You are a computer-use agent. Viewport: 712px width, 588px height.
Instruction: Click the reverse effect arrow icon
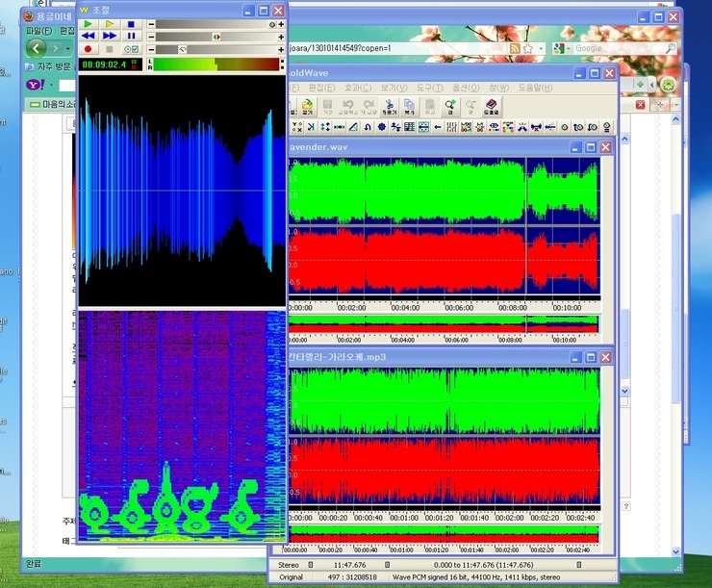click(437, 127)
